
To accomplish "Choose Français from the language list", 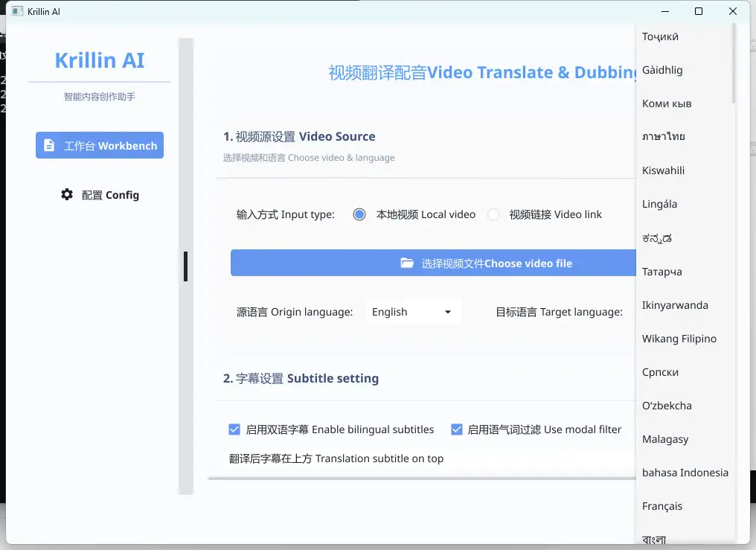I will pyautogui.click(x=662, y=506).
